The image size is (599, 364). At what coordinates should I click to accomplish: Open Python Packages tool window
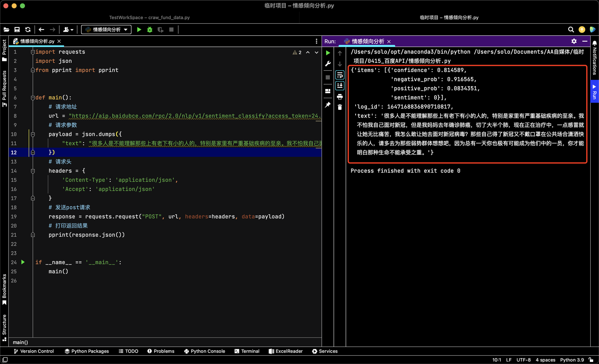click(87, 351)
